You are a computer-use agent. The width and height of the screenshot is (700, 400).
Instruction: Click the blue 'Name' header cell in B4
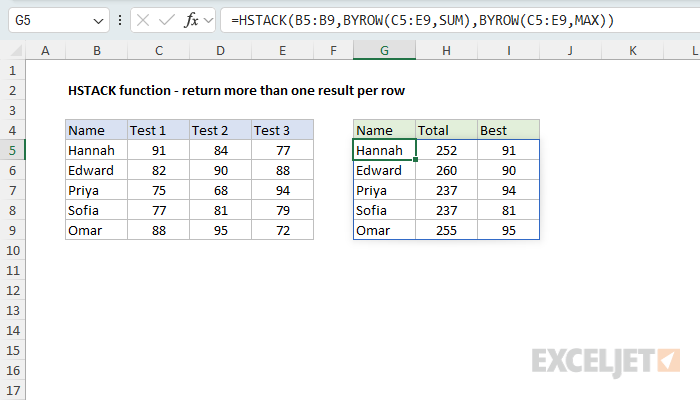(x=96, y=130)
